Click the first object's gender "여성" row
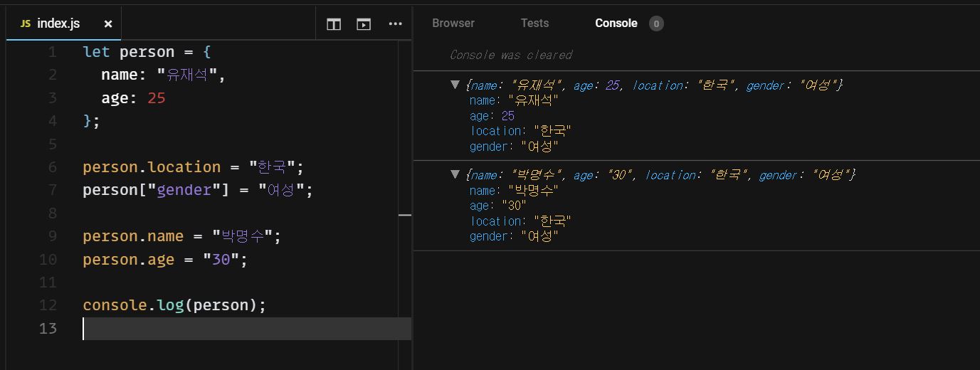The height and width of the screenshot is (370, 980). (x=514, y=147)
